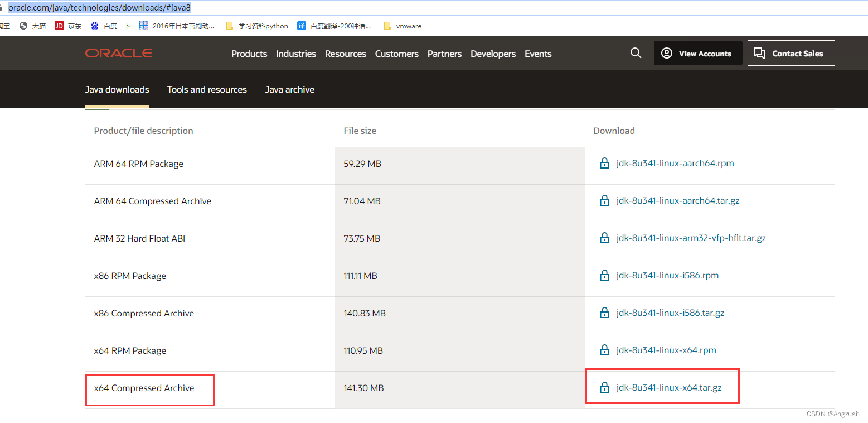Click the 73.75 MB file size
This screenshot has width=868, height=423.
tap(362, 239)
